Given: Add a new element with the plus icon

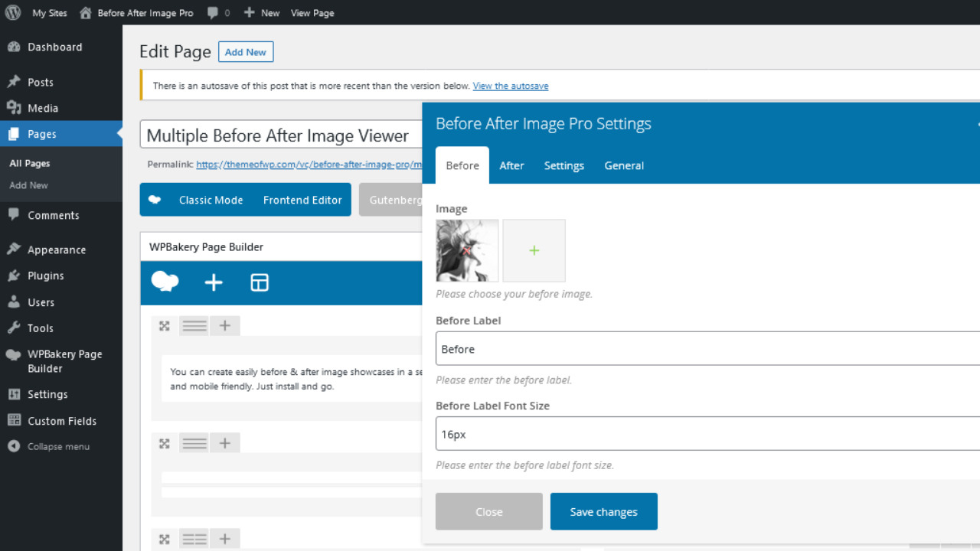Looking at the screenshot, I should [x=214, y=283].
